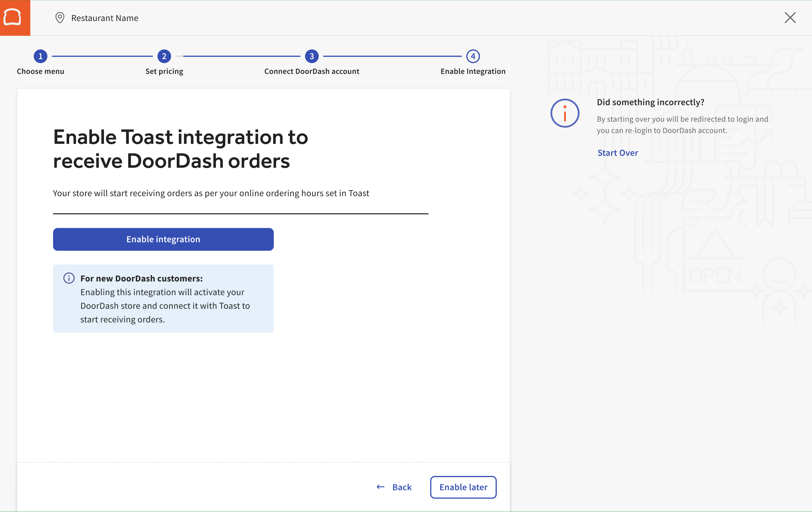
Task: Open the Connect DoorDash account step
Action: point(311,71)
